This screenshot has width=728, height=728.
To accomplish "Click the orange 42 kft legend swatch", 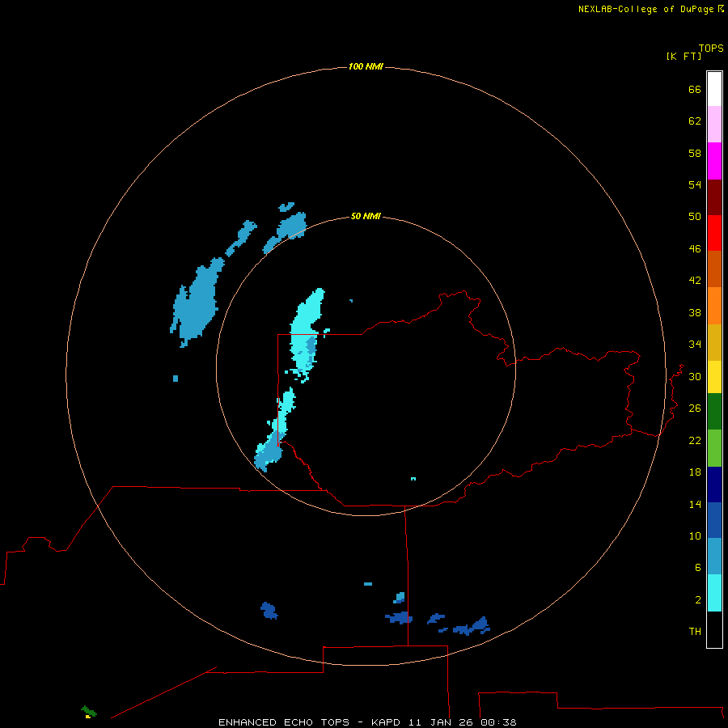I will (714, 306).
